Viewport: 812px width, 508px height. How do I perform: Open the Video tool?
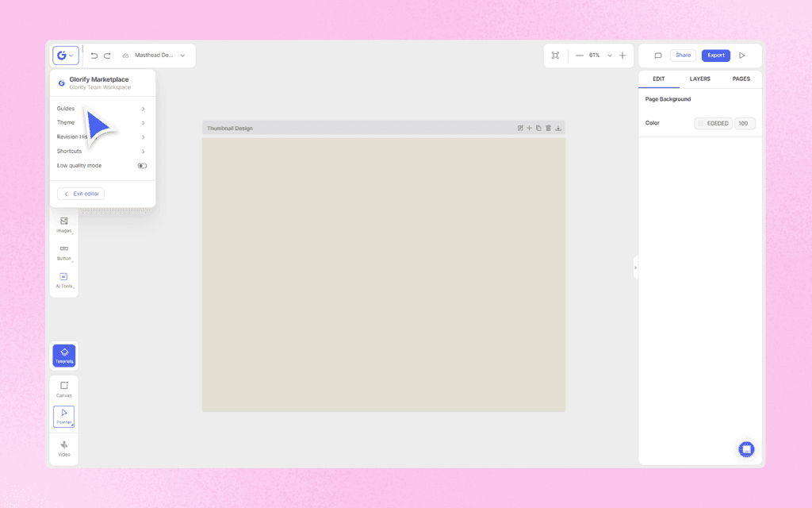tap(63, 448)
